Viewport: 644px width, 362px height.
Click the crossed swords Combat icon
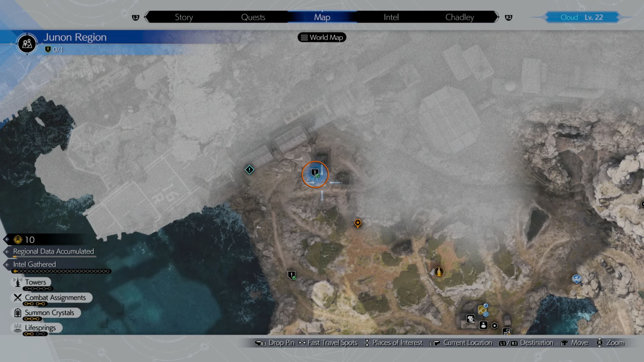coord(18,298)
